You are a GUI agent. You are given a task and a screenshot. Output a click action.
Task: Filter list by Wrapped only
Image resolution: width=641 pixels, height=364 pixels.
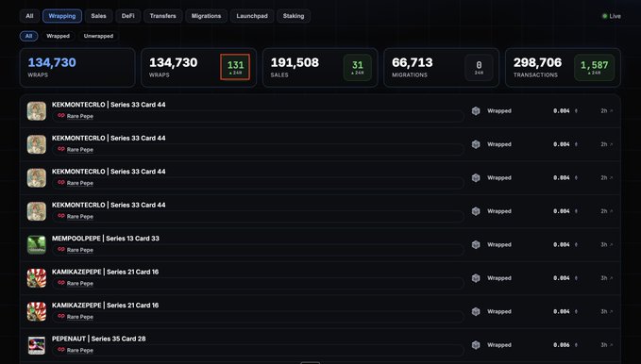point(58,36)
